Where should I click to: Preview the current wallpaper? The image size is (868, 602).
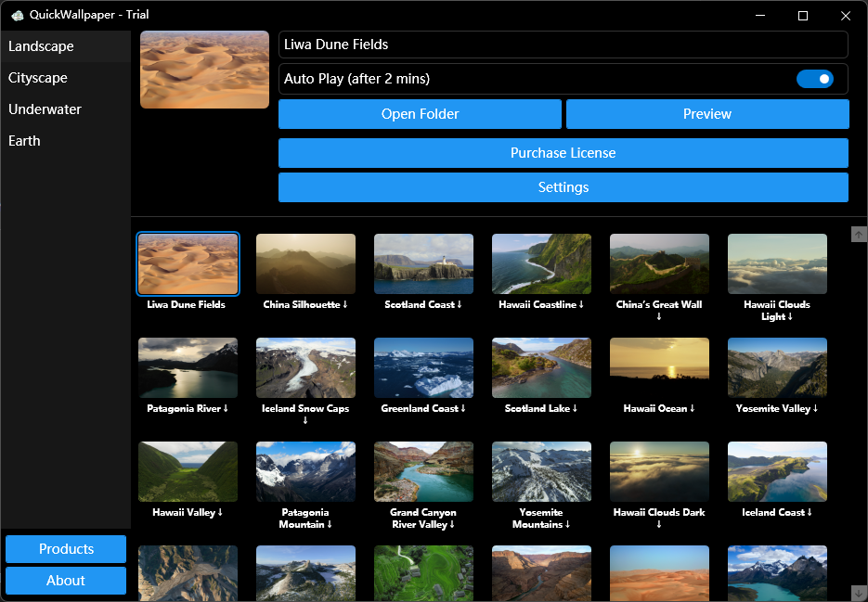click(x=706, y=113)
